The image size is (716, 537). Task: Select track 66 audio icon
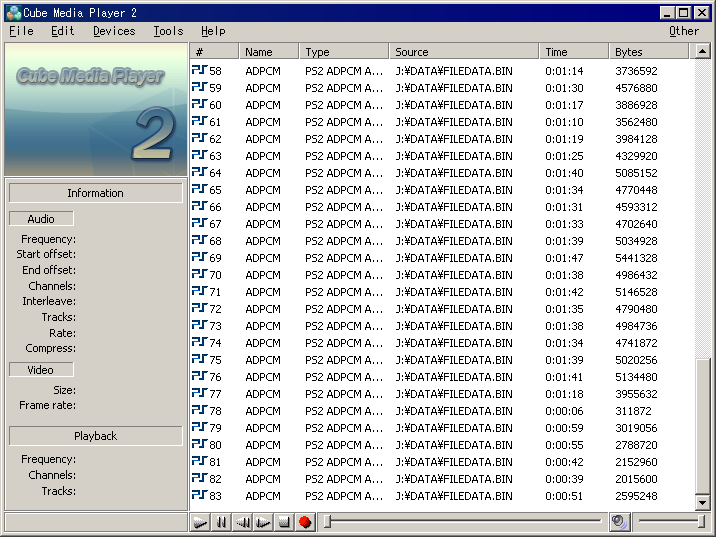coord(200,206)
